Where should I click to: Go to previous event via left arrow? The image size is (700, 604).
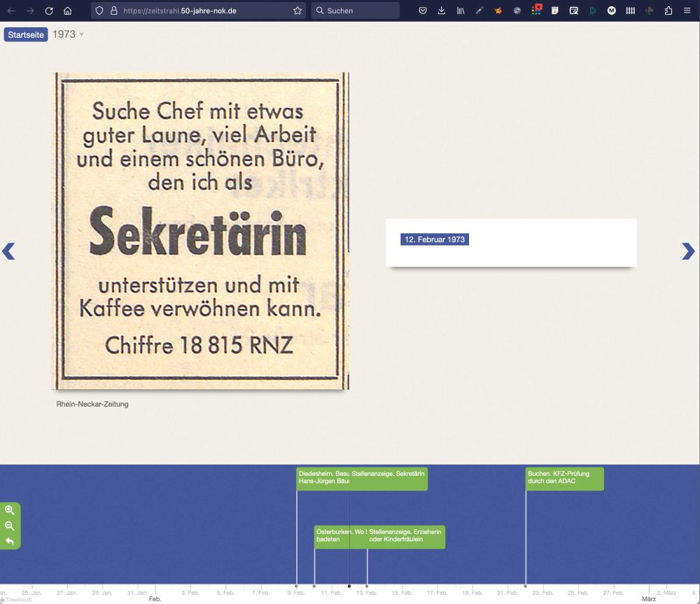(9, 251)
